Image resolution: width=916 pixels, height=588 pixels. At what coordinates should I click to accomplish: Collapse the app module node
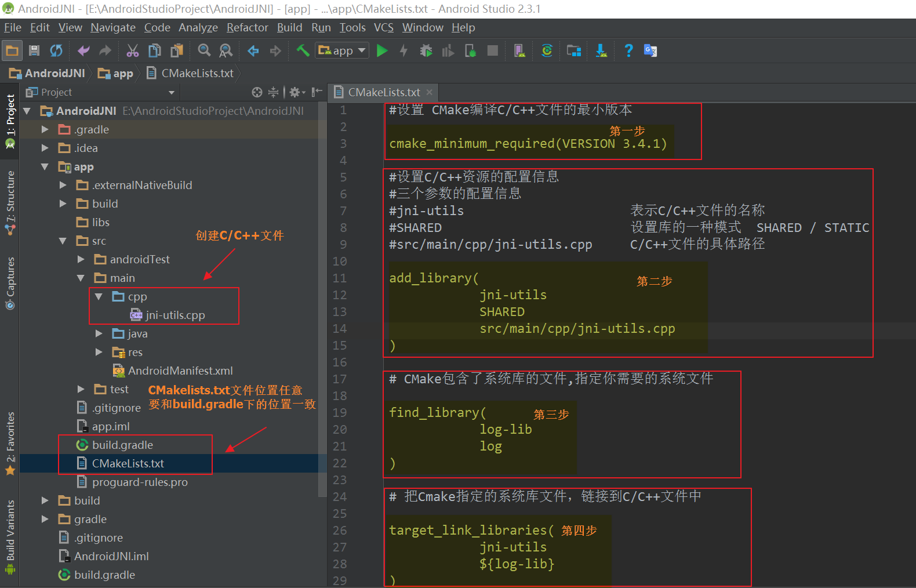(45, 166)
